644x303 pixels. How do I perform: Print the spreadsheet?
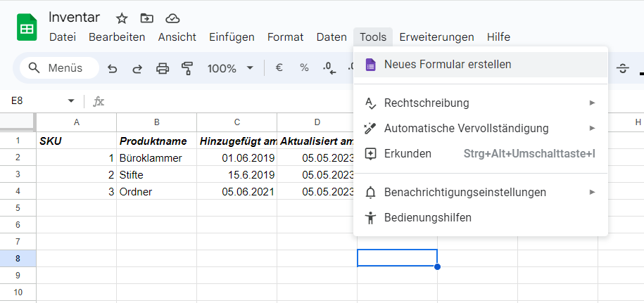pos(163,68)
